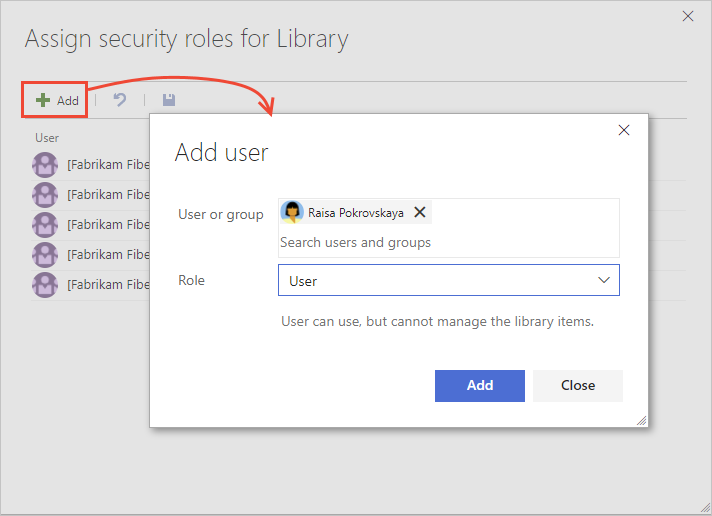Image resolution: width=712 pixels, height=516 pixels.
Task: Click the Add button with green plus
Action: (x=57, y=100)
